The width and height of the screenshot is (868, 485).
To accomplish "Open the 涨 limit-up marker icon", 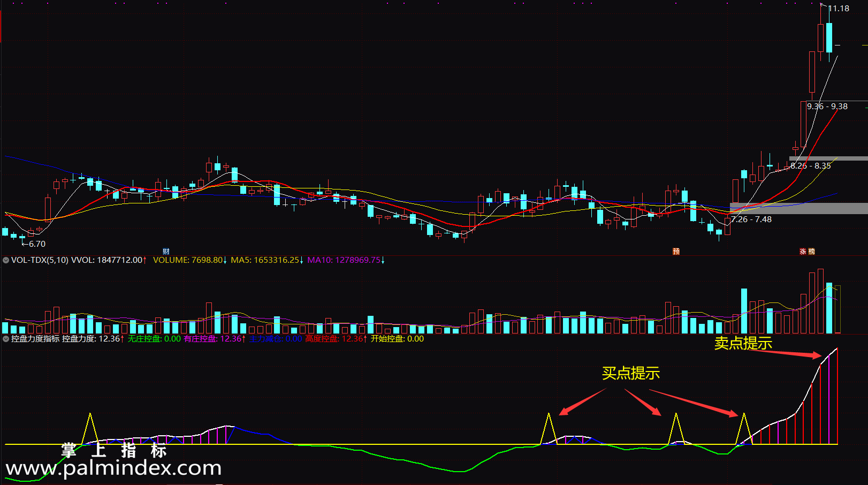I will [x=803, y=252].
